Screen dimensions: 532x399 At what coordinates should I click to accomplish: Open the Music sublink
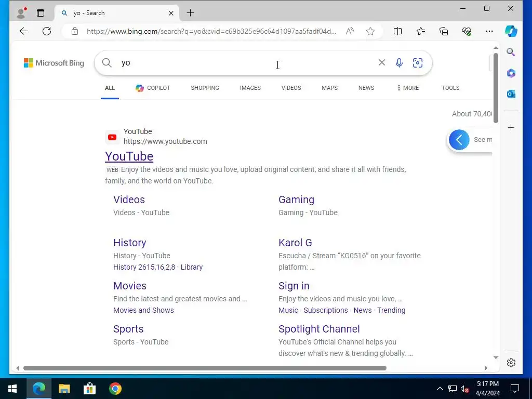288,310
